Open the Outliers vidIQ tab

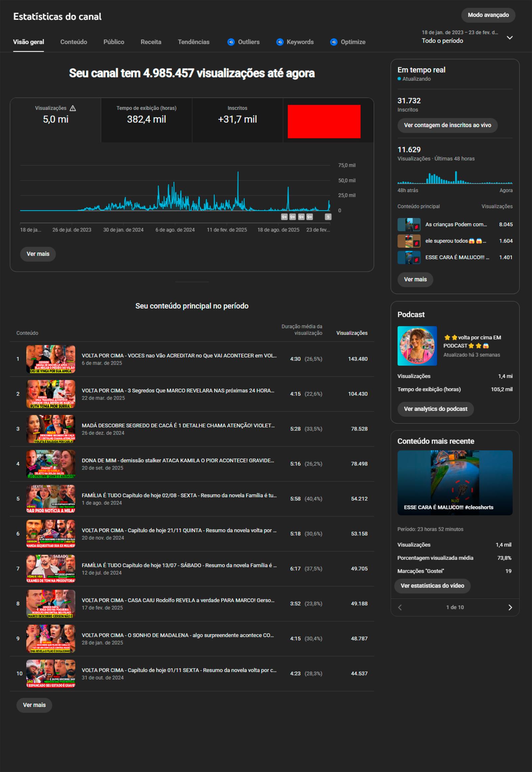(x=243, y=42)
